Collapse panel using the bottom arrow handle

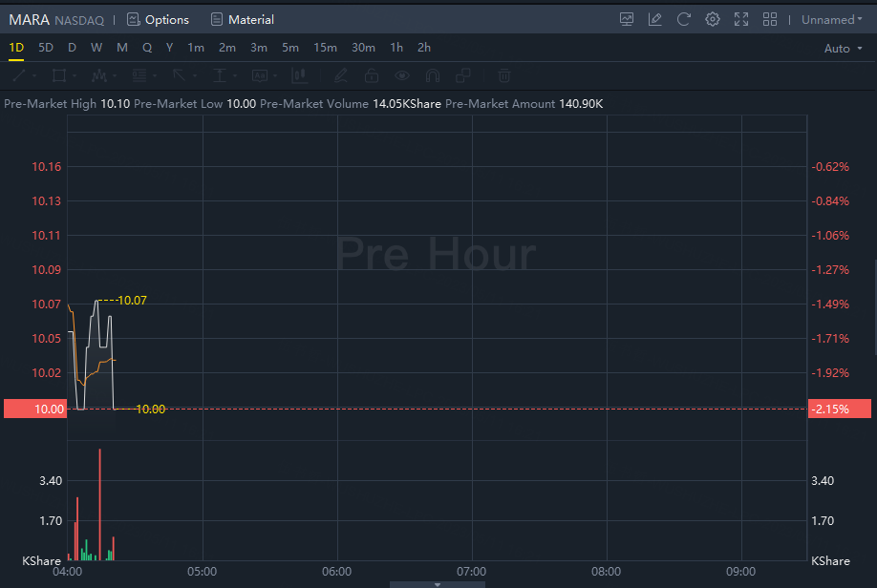tap(438, 584)
